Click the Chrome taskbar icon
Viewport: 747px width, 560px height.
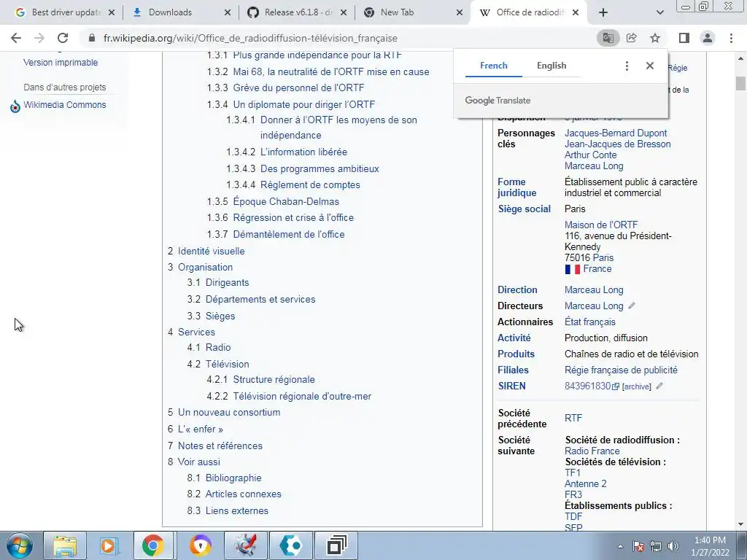[152, 545]
